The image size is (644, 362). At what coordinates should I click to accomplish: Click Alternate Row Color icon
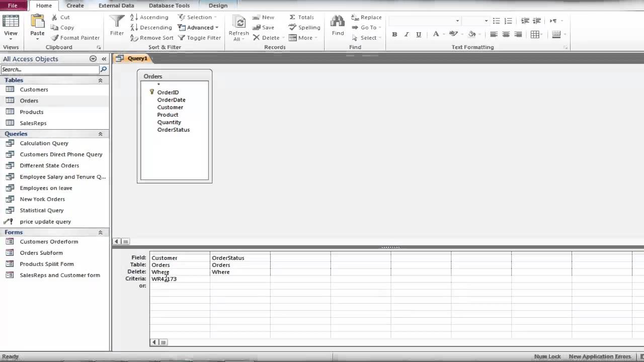[556, 35]
